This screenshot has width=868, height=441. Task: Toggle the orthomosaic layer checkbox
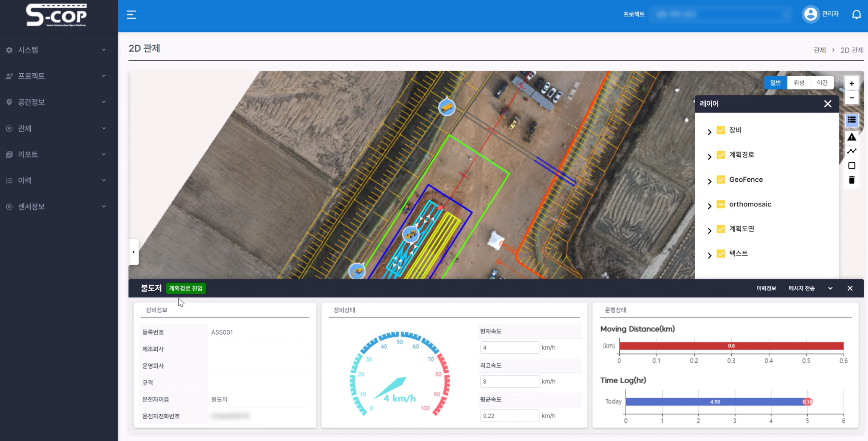[x=721, y=204]
